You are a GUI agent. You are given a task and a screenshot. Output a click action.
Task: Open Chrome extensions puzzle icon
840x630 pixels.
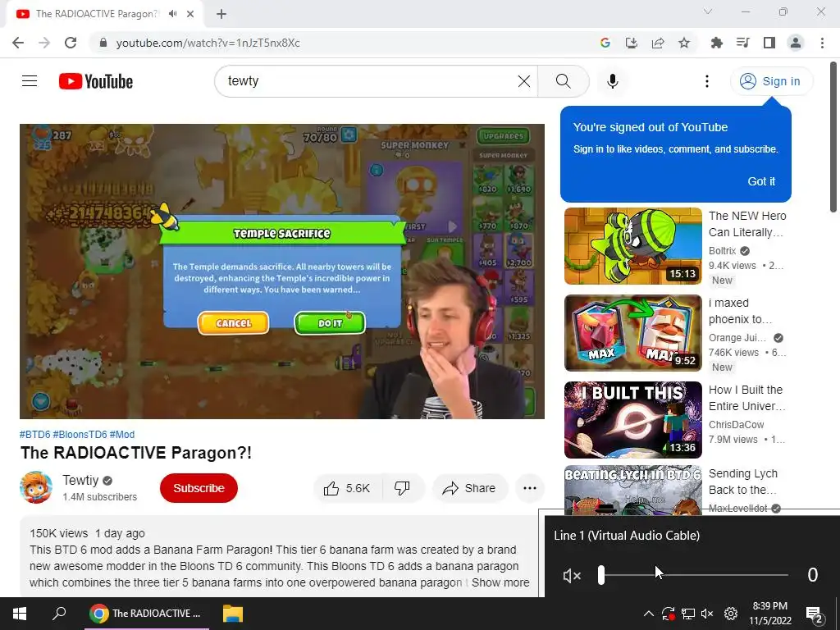[x=717, y=43]
